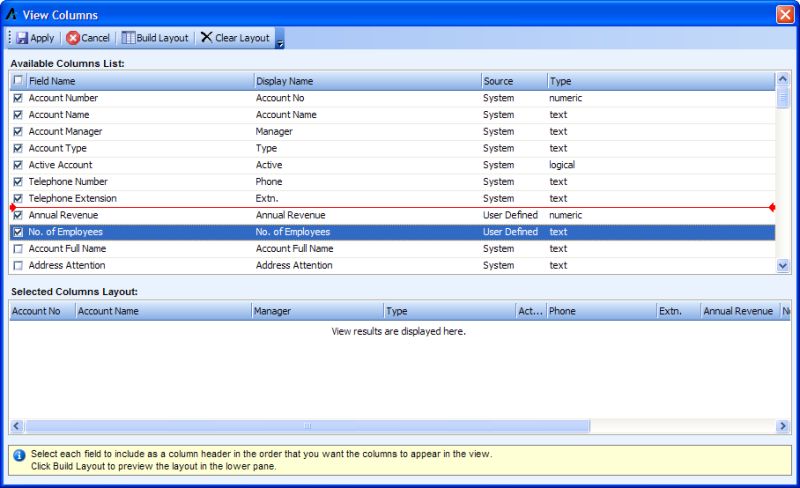Check the Account Full Name checkbox
This screenshot has height=488, width=800.
coord(18,249)
